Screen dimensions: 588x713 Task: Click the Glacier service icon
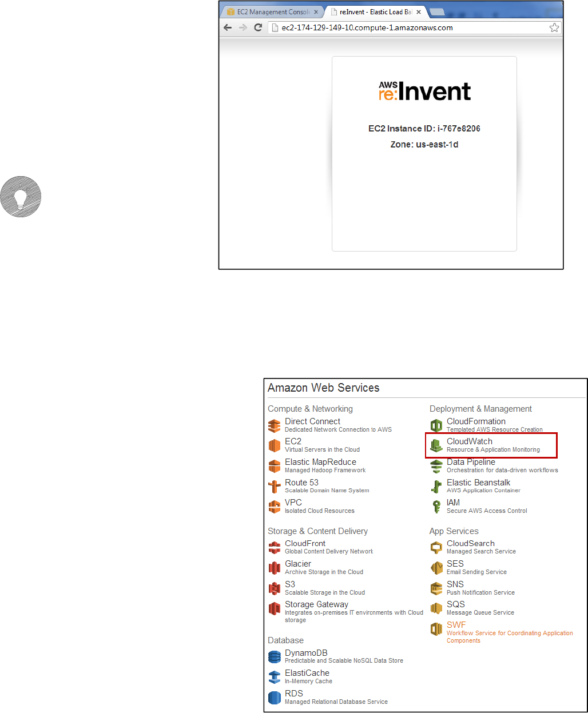point(275,568)
